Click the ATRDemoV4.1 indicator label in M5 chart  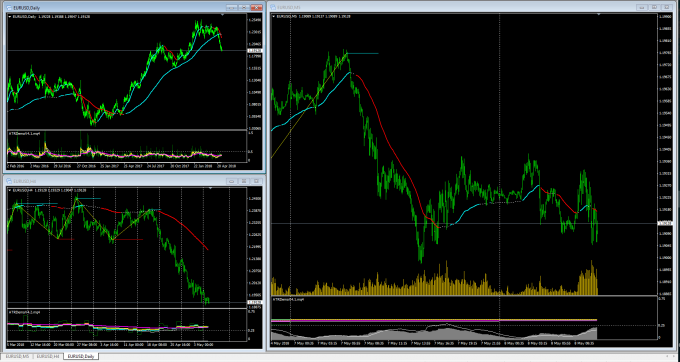pos(289,300)
